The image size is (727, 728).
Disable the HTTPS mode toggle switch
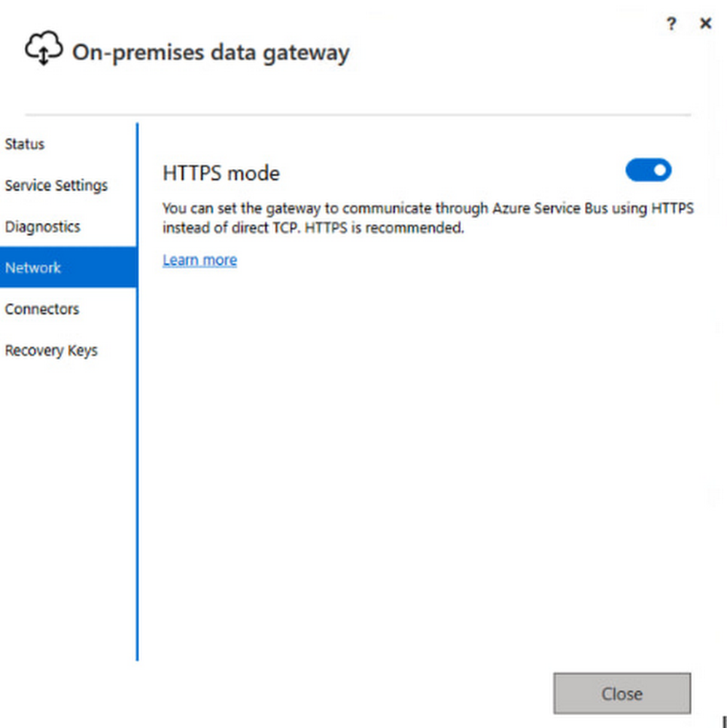pyautogui.click(x=648, y=170)
